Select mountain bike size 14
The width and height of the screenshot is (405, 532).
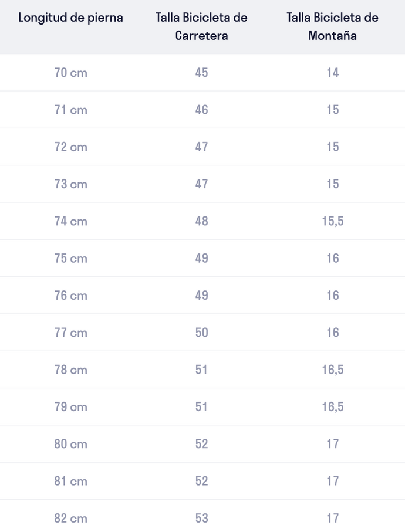[x=333, y=73]
